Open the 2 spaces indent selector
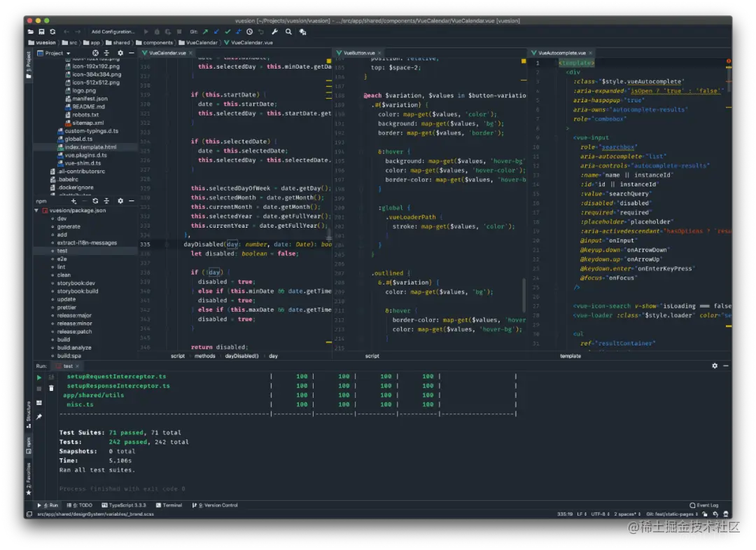The width and height of the screenshot is (756, 550). point(627,514)
